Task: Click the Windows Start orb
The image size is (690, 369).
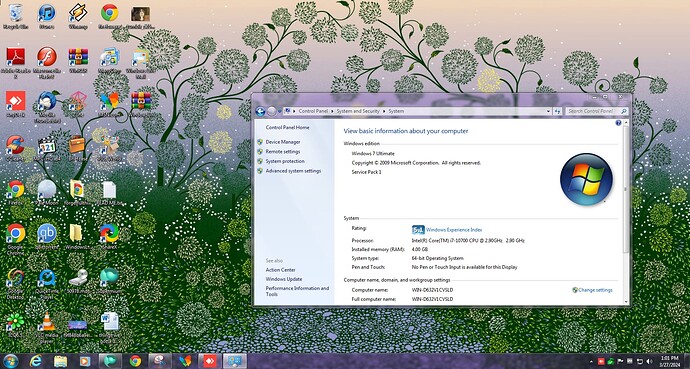Action: point(11,362)
